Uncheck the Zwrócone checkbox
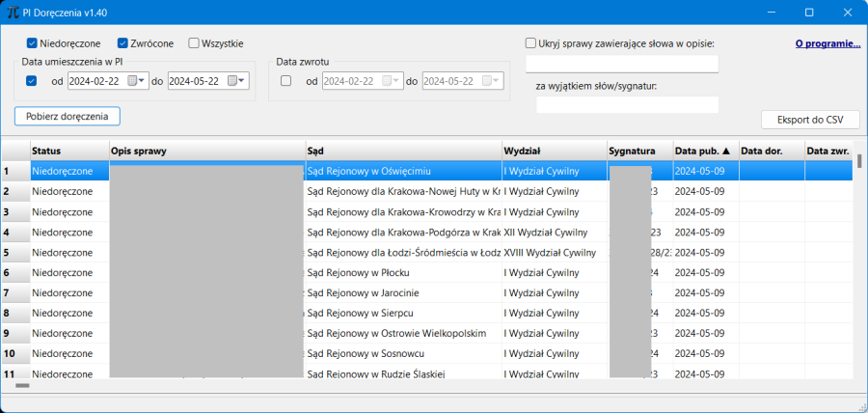 coord(122,43)
